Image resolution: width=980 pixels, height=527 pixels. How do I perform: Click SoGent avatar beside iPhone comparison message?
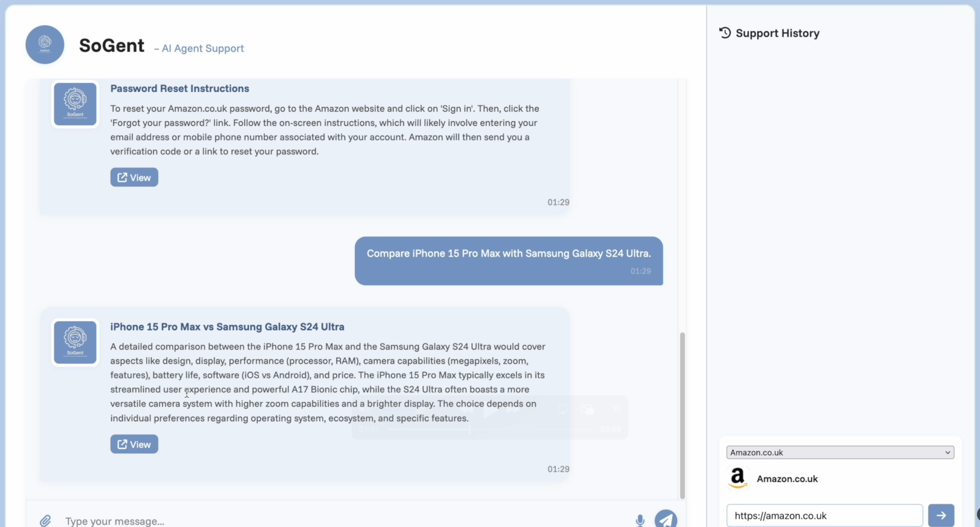(x=75, y=342)
